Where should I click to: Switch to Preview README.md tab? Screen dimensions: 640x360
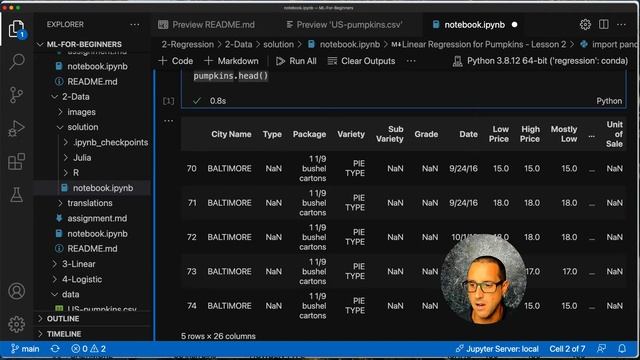(207, 24)
